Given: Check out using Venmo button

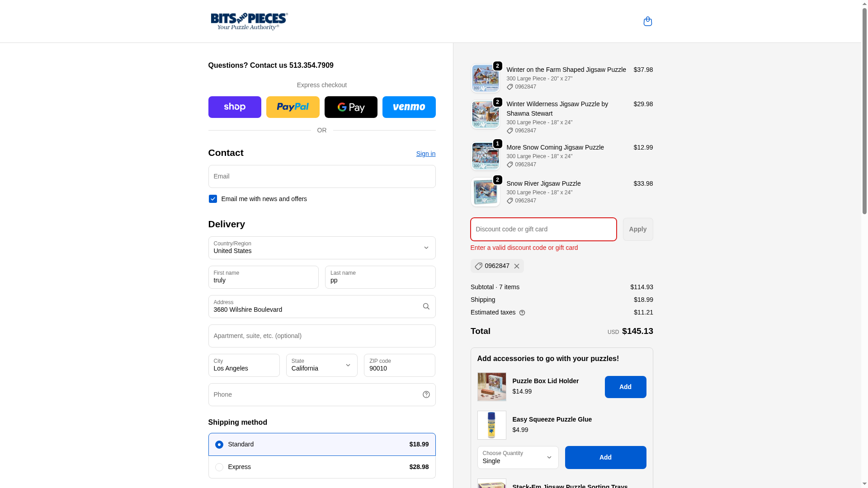Looking at the screenshot, I should (409, 107).
